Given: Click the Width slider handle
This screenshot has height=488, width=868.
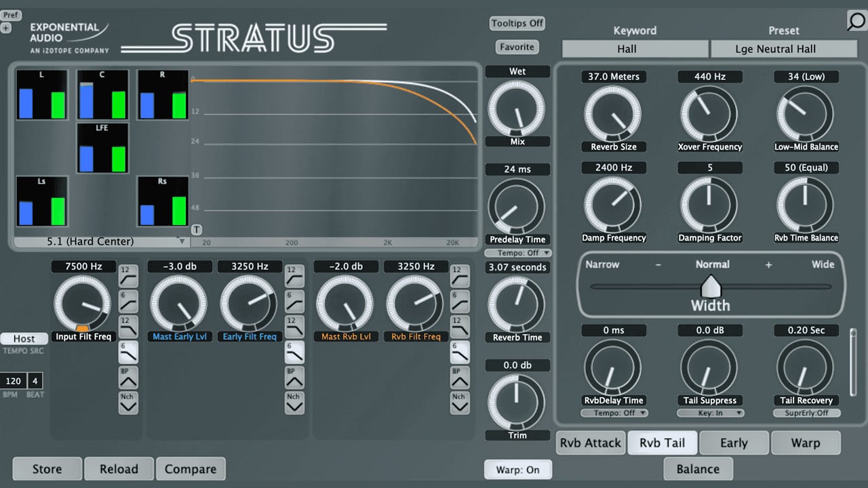Looking at the screenshot, I should 711,286.
